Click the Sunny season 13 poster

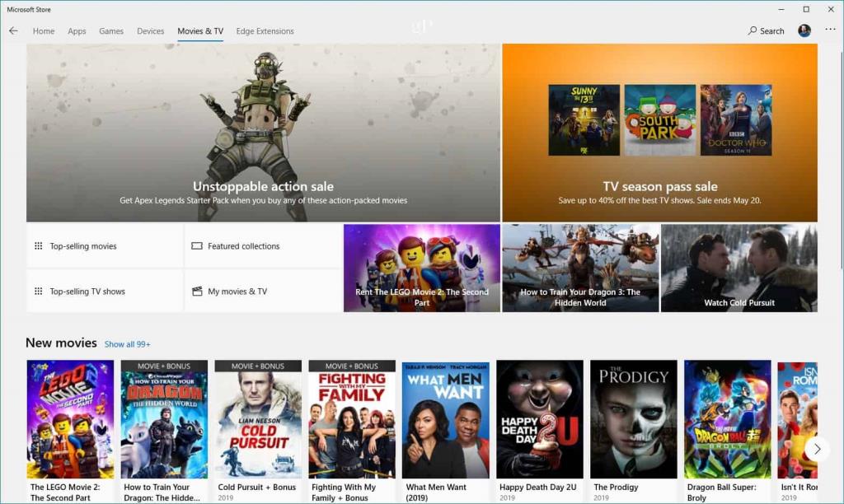click(x=584, y=120)
